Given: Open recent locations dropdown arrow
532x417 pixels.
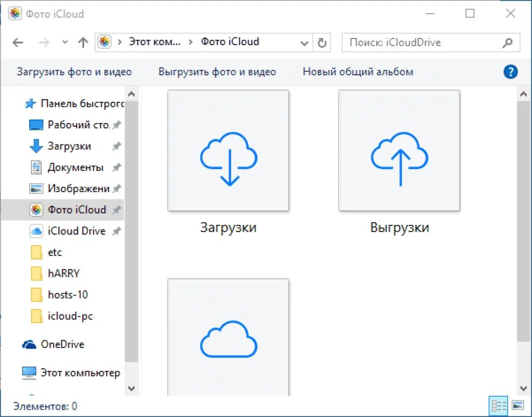Looking at the screenshot, I should 65,43.
